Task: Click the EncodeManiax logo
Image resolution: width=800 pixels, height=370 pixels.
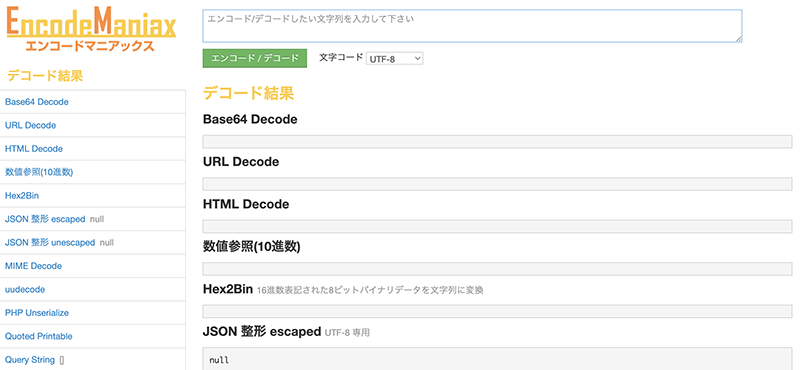Action: [x=91, y=30]
